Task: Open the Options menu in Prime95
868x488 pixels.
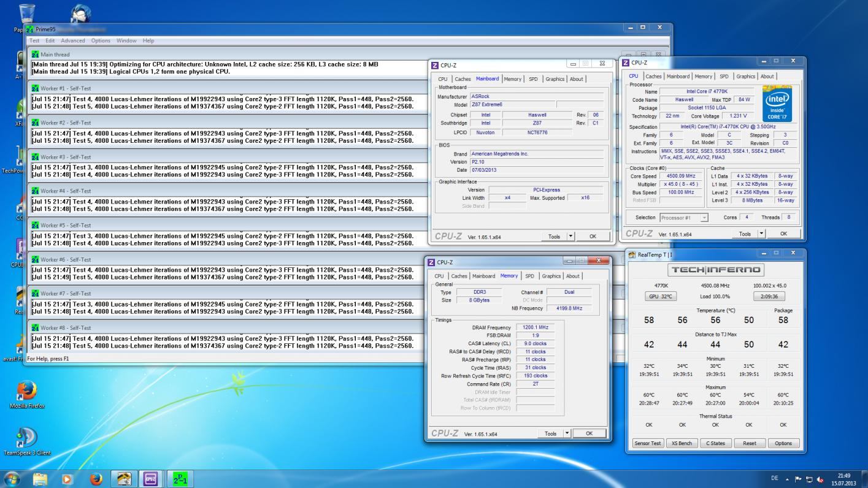Action: [101, 40]
